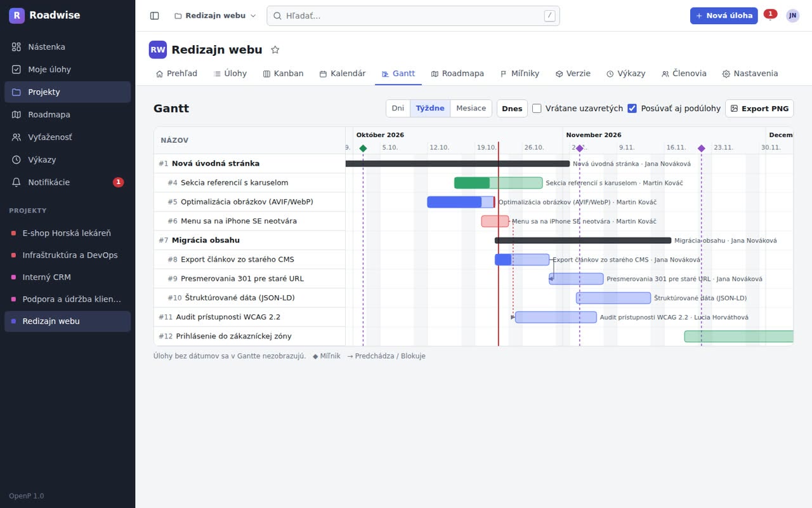This screenshot has width=812, height=508.
Task: Select task row #1 Nová úvodná stránka
Action: pos(250,163)
